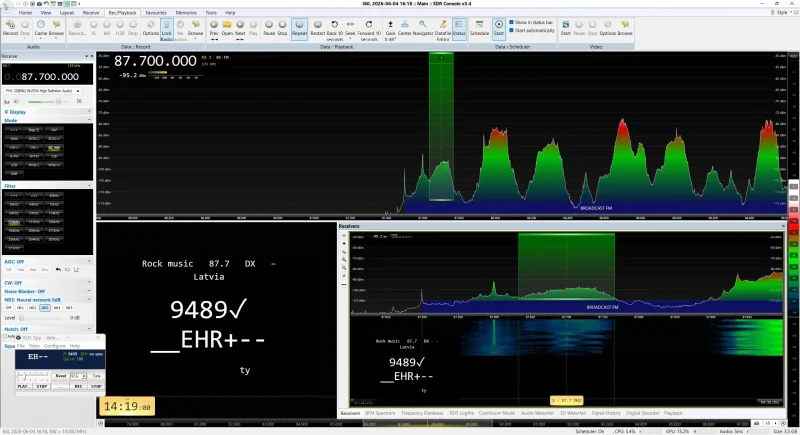
Task: Start video recording
Action: (565, 28)
